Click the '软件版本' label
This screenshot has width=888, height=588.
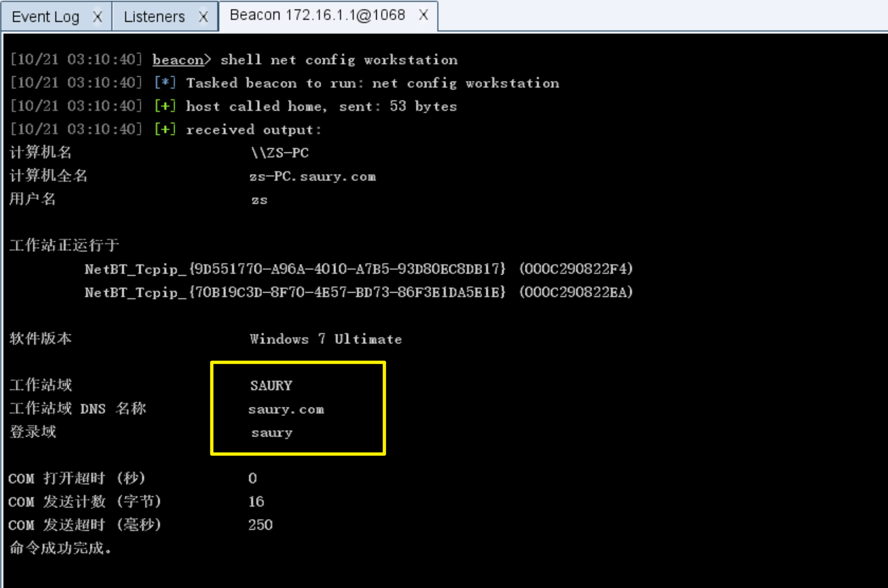click(x=40, y=339)
